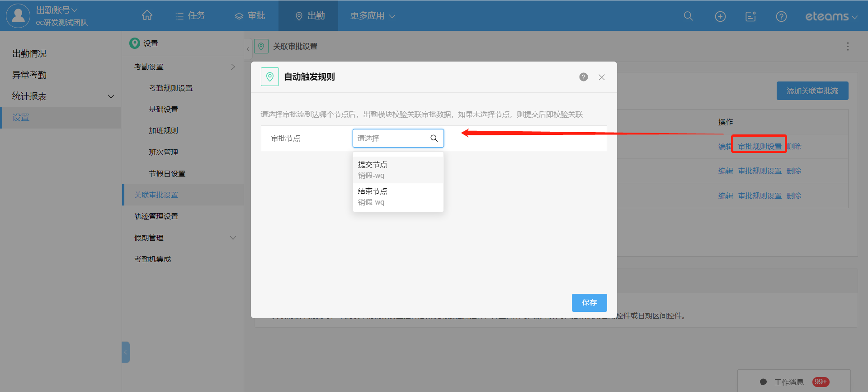Expand the 更多应用 dropdown
The width and height of the screenshot is (868, 392).
point(373,16)
